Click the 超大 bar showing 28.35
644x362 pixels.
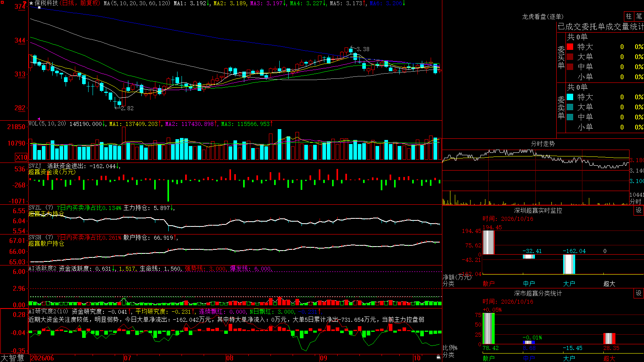[609, 339]
